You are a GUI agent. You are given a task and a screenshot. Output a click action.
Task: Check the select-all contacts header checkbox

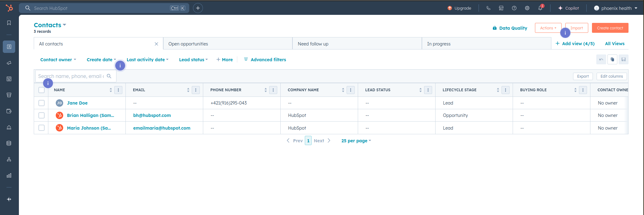pos(42,90)
